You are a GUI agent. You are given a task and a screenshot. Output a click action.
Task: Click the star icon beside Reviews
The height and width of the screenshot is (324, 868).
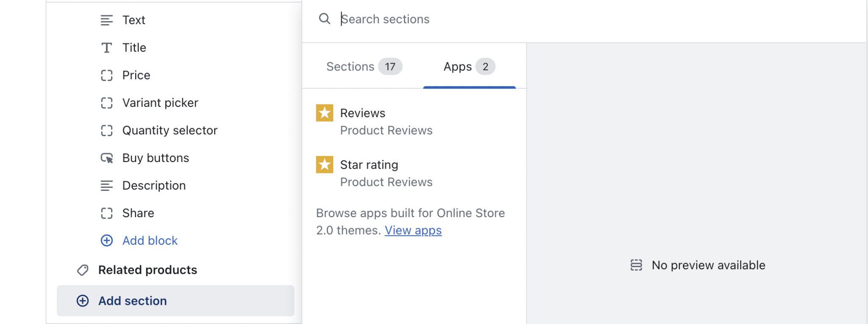coord(324,113)
